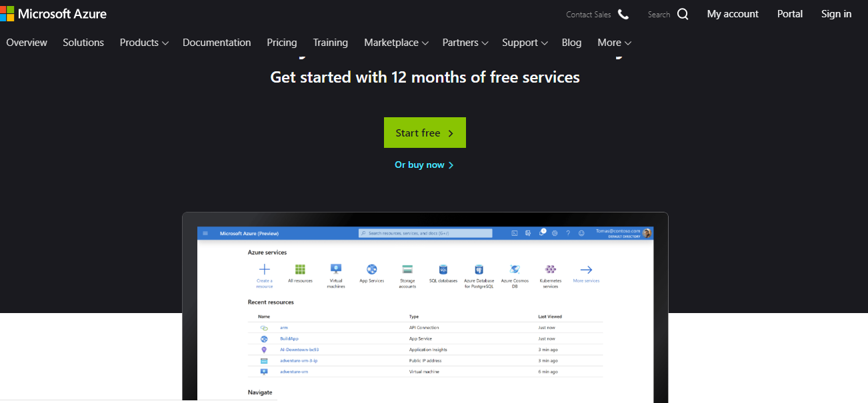Click the directory filter icon in portal bar

pyautogui.click(x=528, y=233)
